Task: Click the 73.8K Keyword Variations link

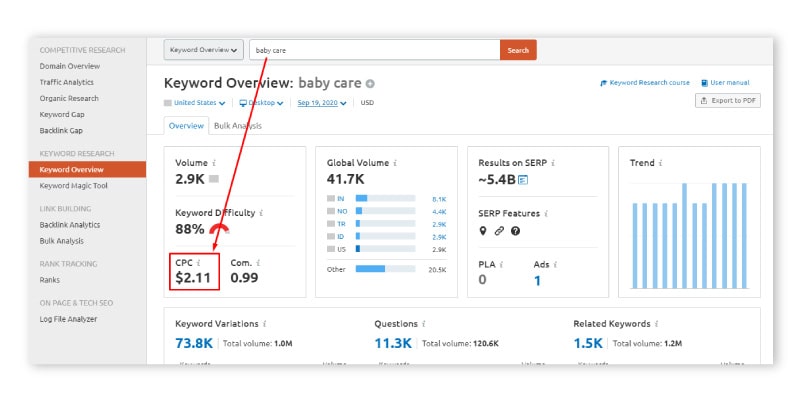Action: click(x=194, y=343)
